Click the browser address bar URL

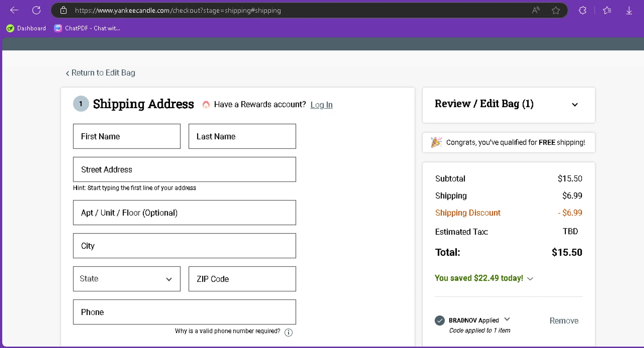[178, 10]
